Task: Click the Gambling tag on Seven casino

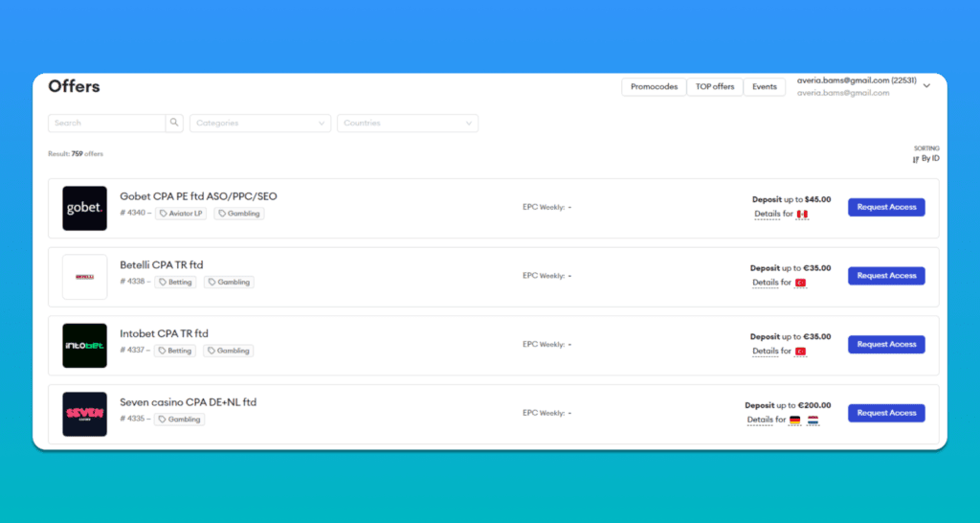Action: (x=180, y=420)
